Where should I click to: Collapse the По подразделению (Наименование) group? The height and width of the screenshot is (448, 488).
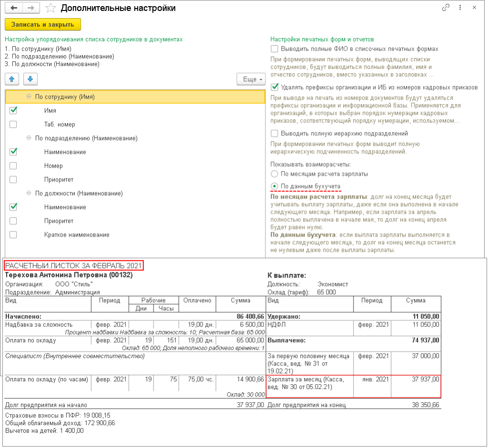pos(29,138)
